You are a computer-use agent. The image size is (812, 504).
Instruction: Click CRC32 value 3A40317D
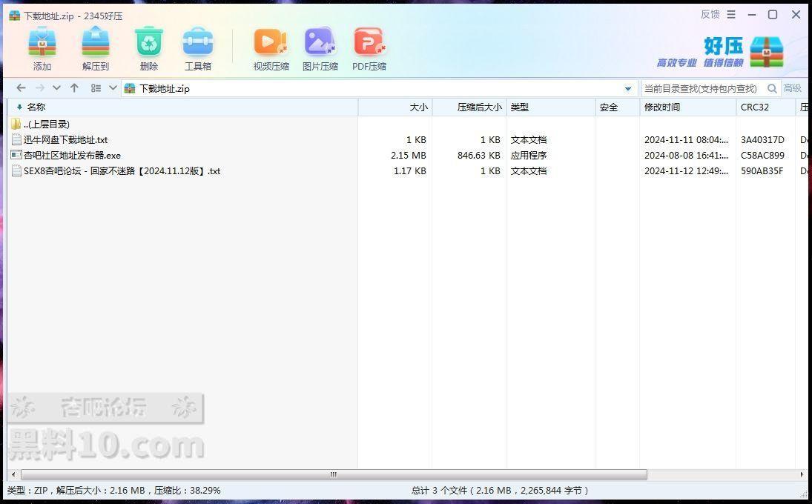(x=763, y=140)
